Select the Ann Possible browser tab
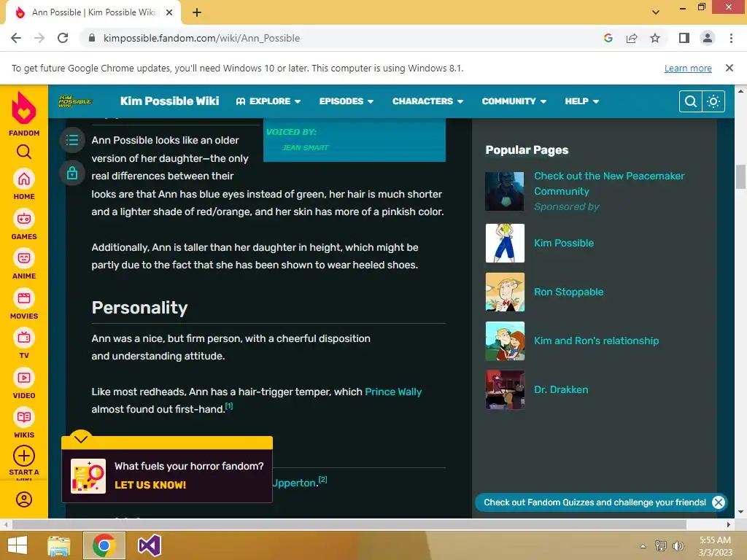This screenshot has width=747, height=560. 93,12
